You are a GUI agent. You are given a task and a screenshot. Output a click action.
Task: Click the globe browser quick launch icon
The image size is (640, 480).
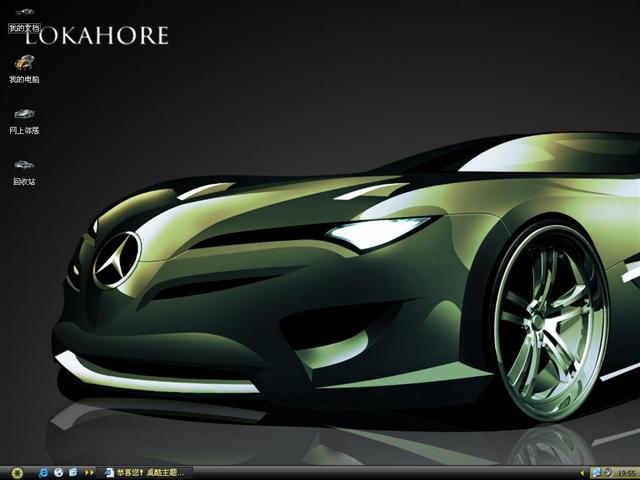(59, 473)
